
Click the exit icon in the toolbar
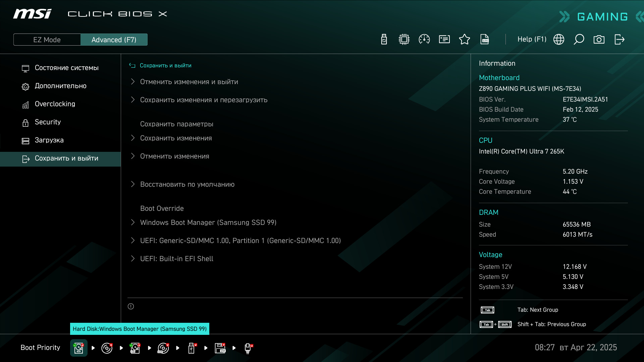(619, 40)
